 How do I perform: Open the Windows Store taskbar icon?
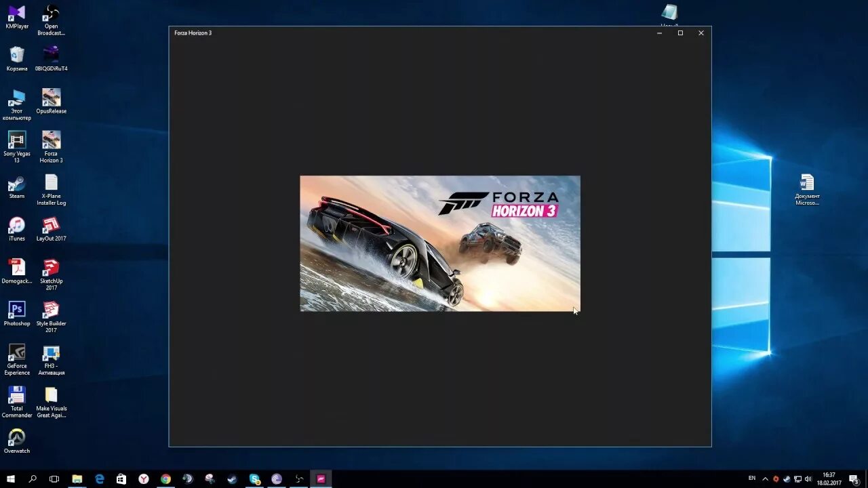[x=121, y=479]
